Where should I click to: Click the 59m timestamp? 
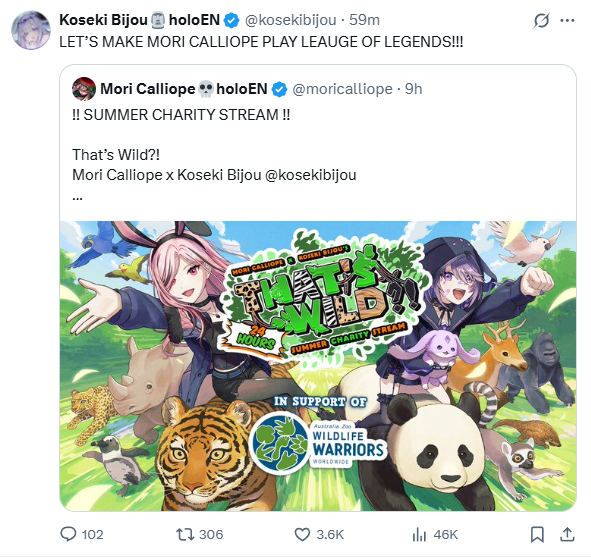tap(364, 20)
